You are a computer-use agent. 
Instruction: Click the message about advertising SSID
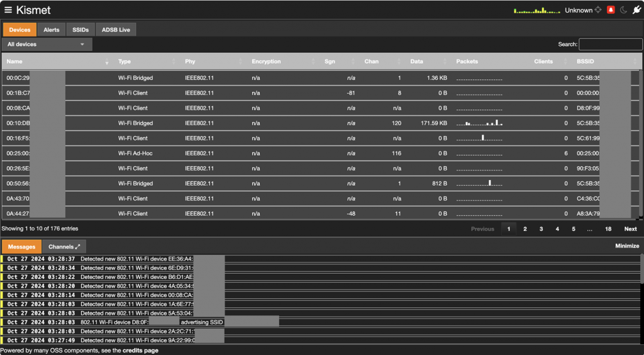(320, 322)
